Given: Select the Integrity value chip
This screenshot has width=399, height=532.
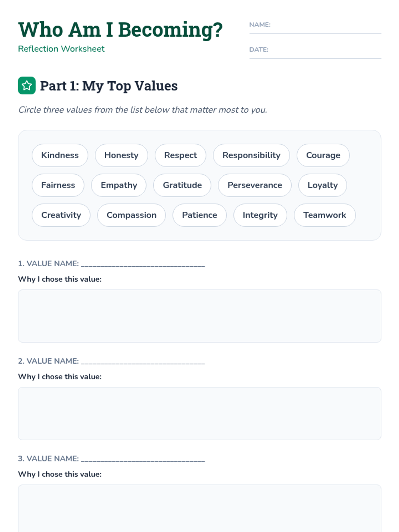Looking at the screenshot, I should pos(260,215).
